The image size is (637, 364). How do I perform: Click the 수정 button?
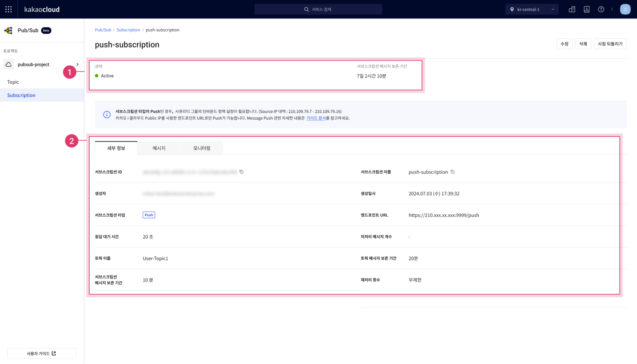[564, 44]
